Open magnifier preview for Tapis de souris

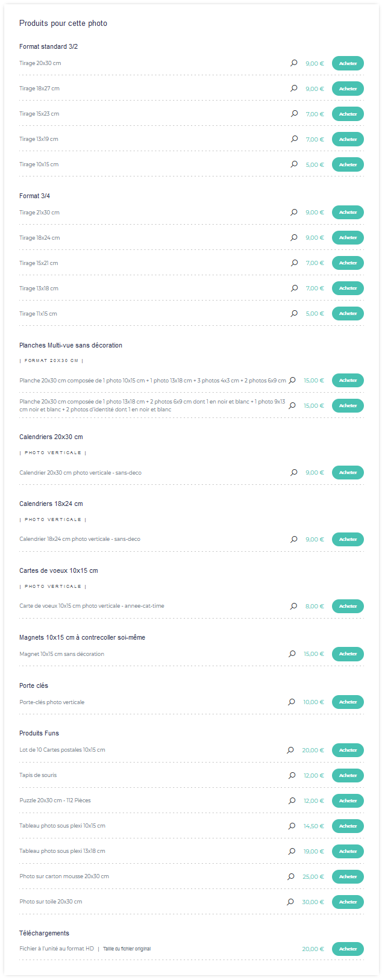click(292, 775)
